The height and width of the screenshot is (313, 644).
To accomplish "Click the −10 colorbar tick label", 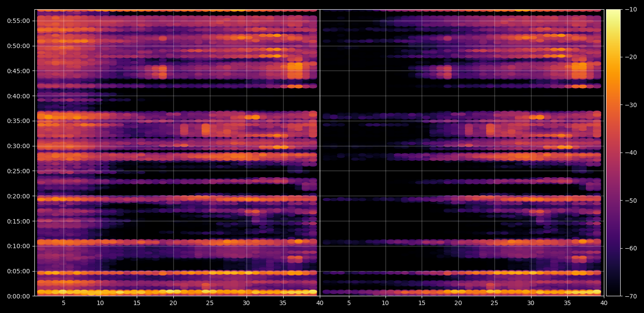I will pyautogui.click(x=630, y=9).
